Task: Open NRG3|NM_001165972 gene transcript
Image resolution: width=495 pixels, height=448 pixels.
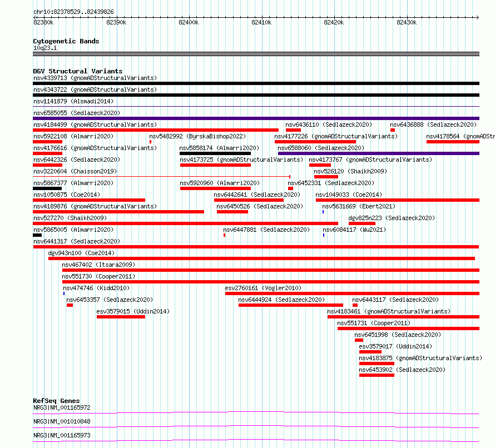Action: [62, 407]
